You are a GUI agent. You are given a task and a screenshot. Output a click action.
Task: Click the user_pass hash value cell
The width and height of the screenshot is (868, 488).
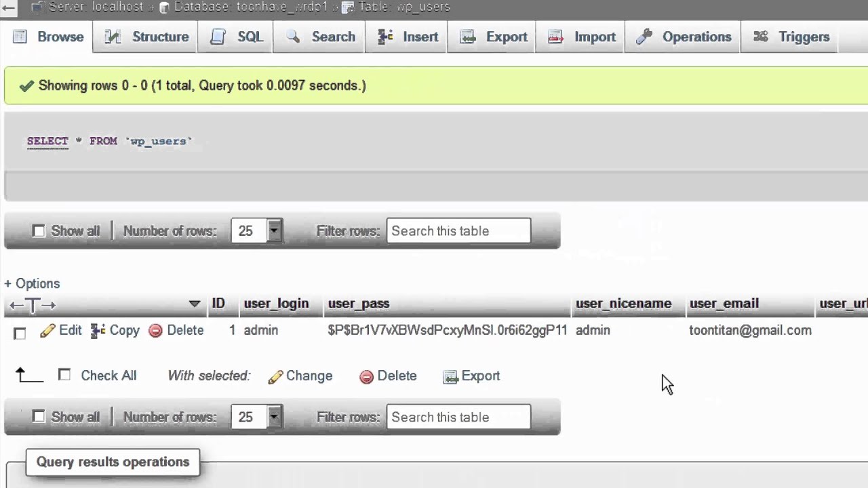pyautogui.click(x=448, y=330)
